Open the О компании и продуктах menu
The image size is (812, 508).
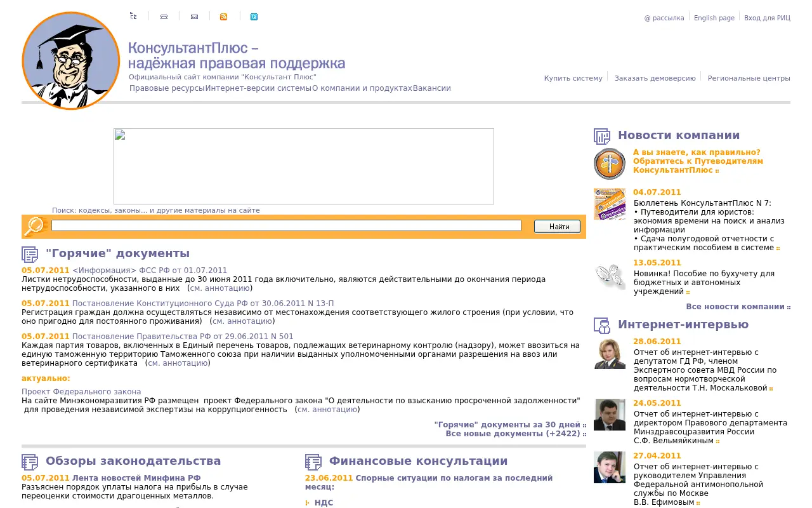click(362, 88)
